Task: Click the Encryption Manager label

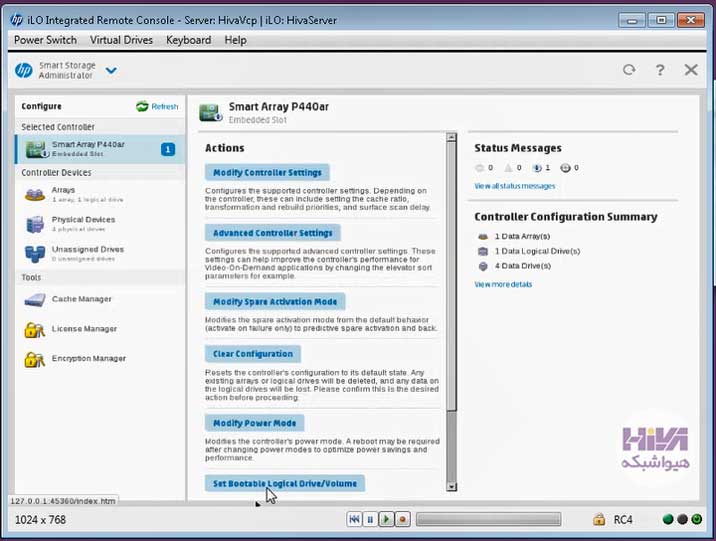Action: pyautogui.click(x=89, y=358)
